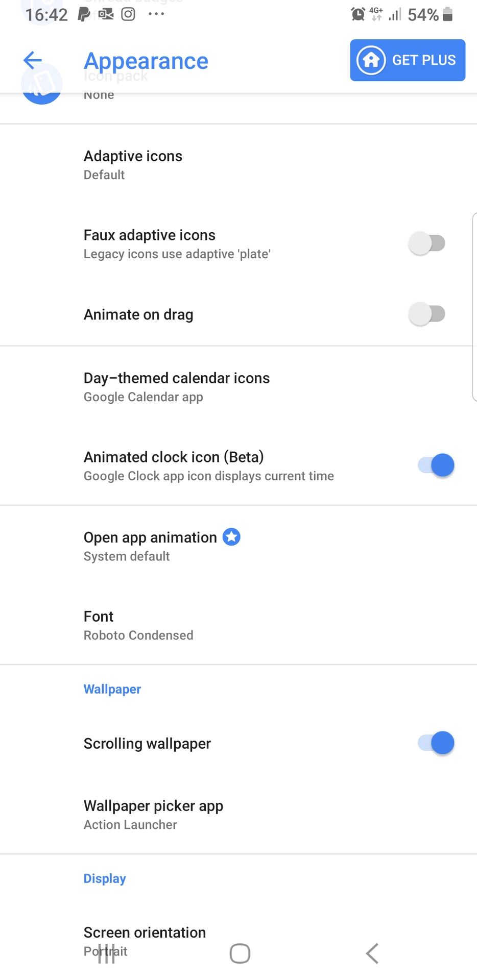This screenshot has height=980, width=477.
Task: Tap the home icon in GET PLUS button
Action: tap(370, 60)
